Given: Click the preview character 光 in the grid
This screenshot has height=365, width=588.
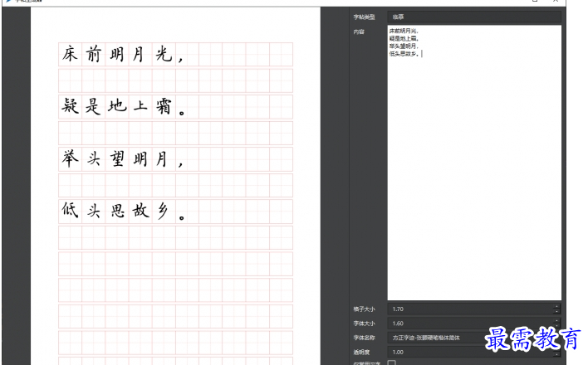Looking at the screenshot, I should point(164,55).
